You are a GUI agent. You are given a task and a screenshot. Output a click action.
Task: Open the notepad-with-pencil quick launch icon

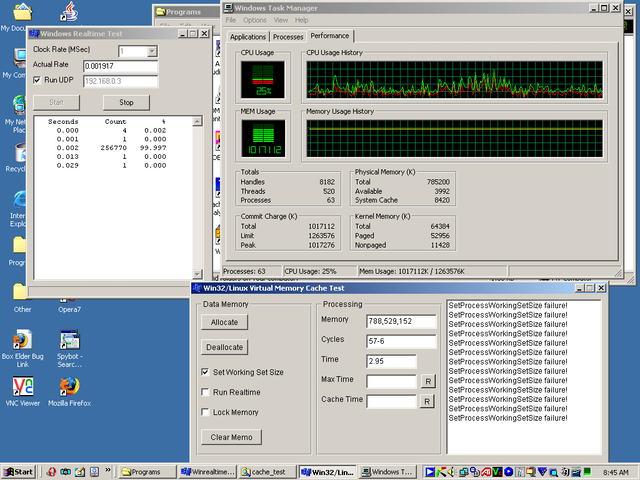pyautogui.click(x=80, y=472)
